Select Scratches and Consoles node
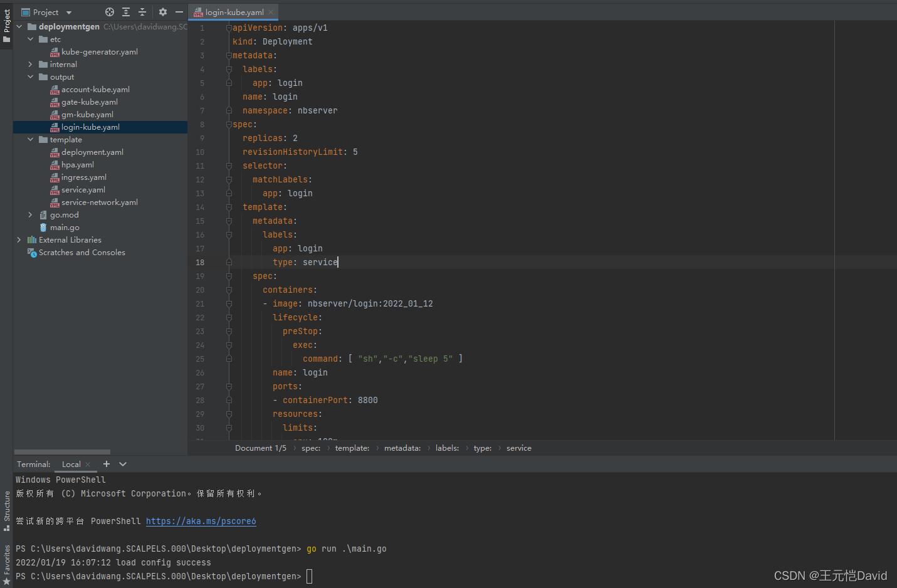 (x=82, y=253)
